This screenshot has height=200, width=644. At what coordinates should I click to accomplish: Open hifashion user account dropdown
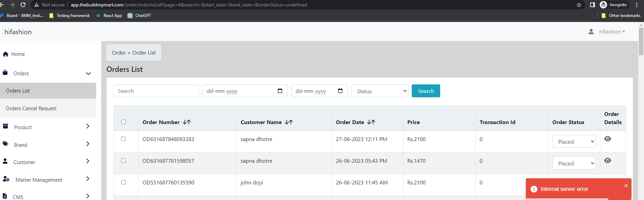pyautogui.click(x=612, y=32)
